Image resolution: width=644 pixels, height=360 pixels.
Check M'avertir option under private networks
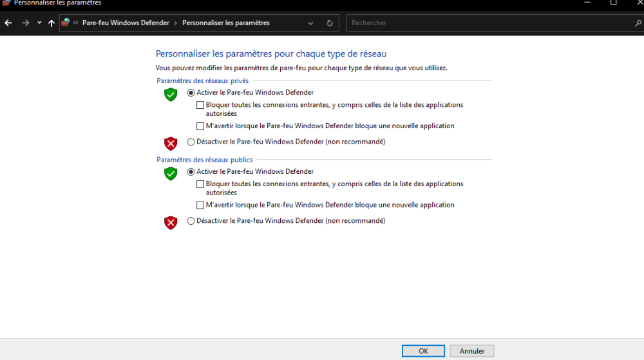[x=200, y=126]
